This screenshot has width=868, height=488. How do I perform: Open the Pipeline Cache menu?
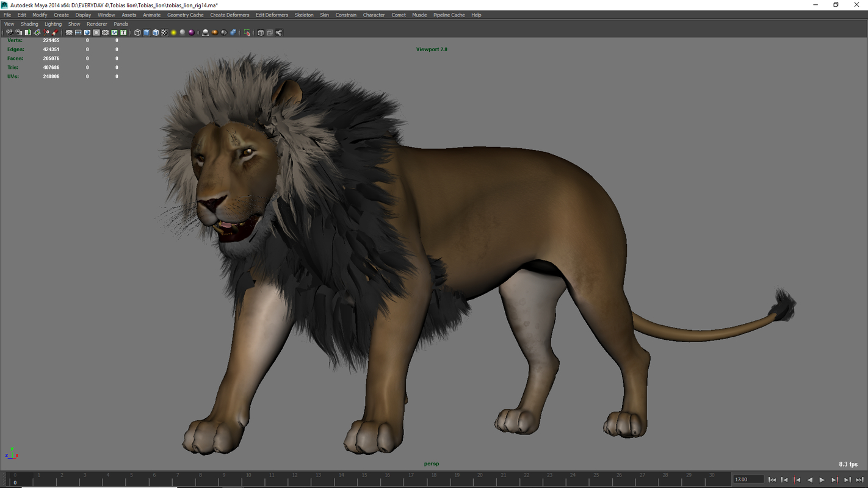click(449, 15)
